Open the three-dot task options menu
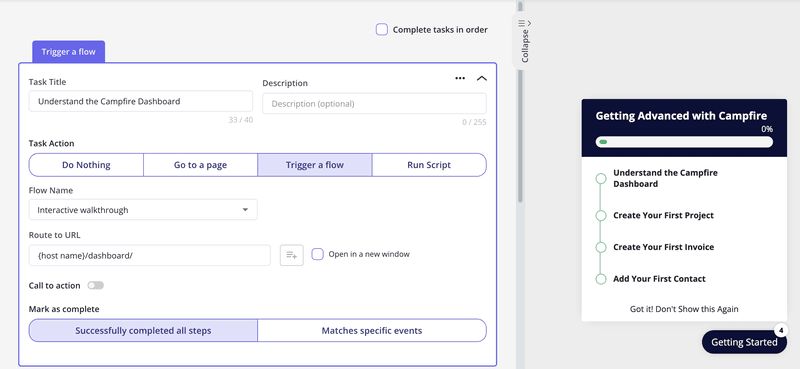 click(460, 78)
